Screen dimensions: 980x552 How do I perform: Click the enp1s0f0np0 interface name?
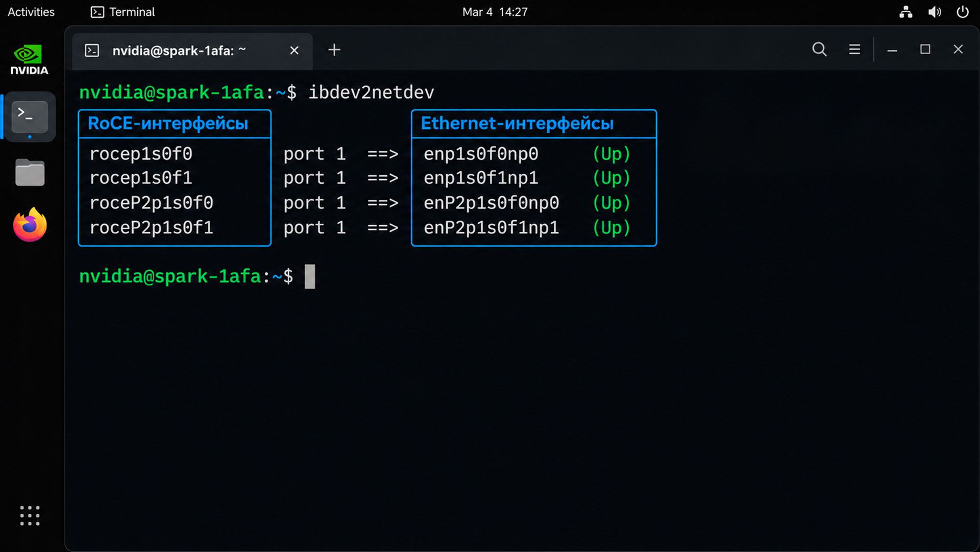[481, 154]
